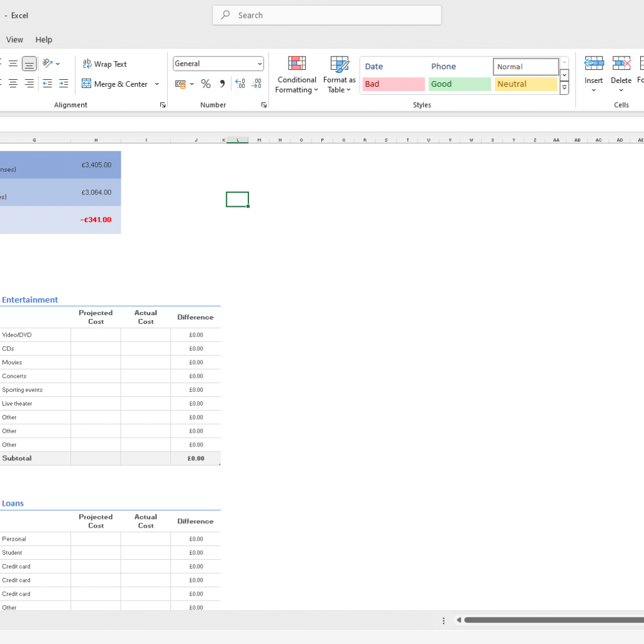Open the General number format dropdown

coord(260,64)
